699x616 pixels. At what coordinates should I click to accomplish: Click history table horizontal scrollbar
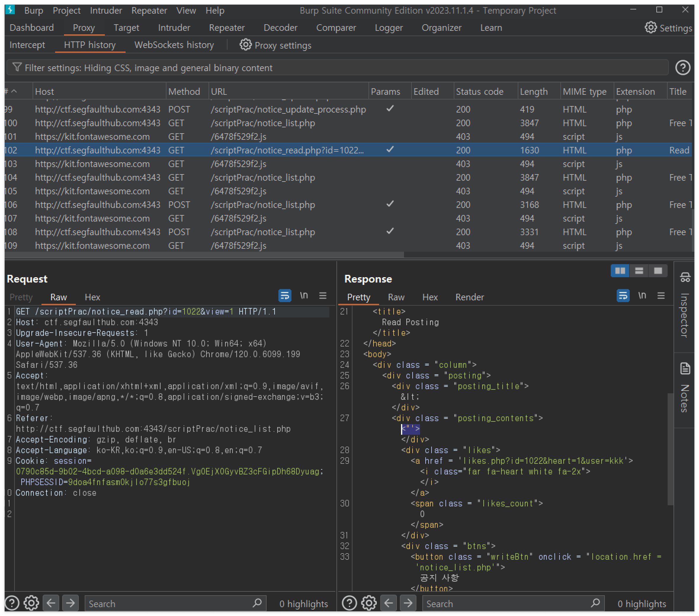[x=204, y=255]
